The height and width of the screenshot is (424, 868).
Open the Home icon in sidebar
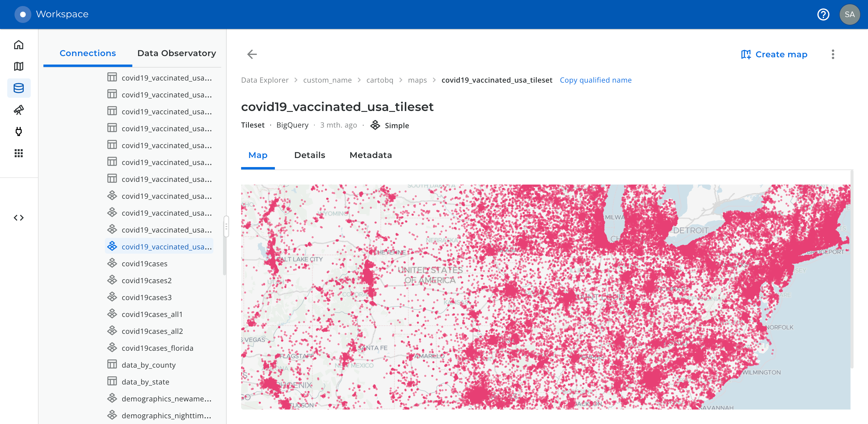(x=19, y=45)
